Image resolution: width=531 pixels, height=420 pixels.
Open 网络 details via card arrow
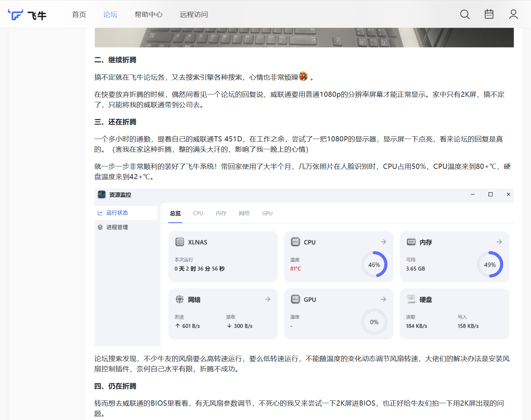click(x=268, y=299)
